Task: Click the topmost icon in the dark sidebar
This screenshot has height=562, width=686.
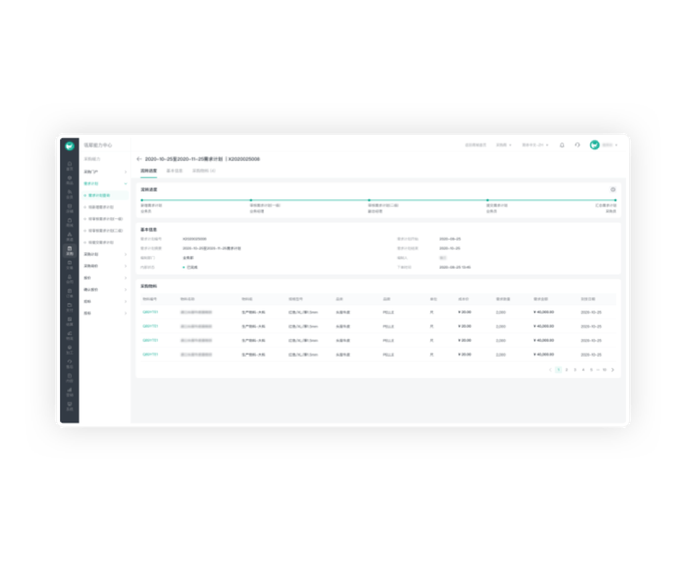Action: (x=69, y=165)
